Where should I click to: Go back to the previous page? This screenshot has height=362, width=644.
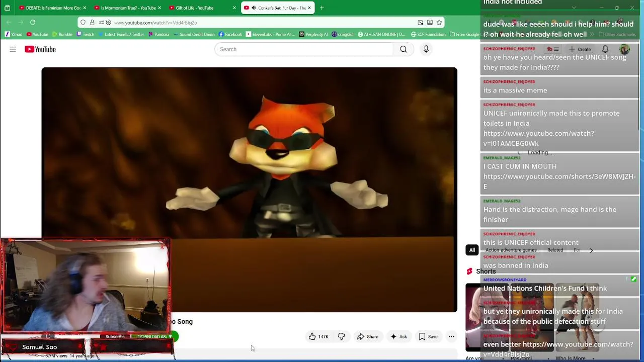point(9,22)
